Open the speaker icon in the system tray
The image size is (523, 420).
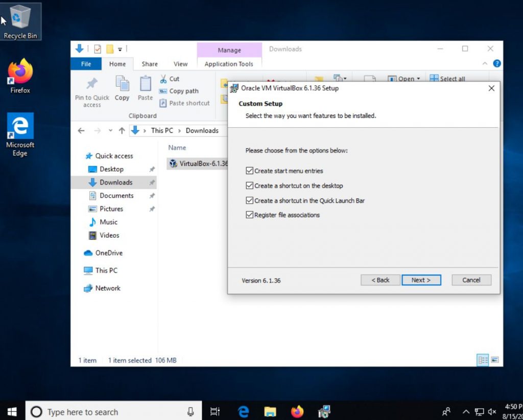coord(492,411)
